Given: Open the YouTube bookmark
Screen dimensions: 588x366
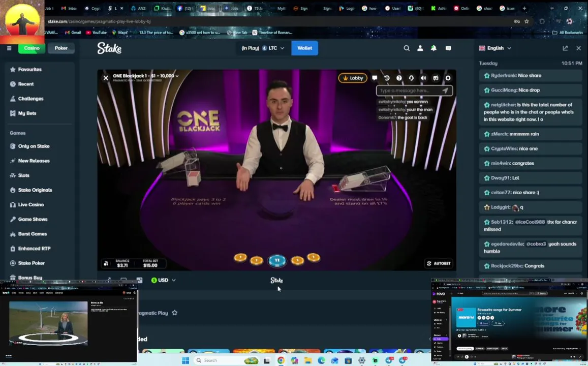Looking at the screenshot, I should pos(97,33).
